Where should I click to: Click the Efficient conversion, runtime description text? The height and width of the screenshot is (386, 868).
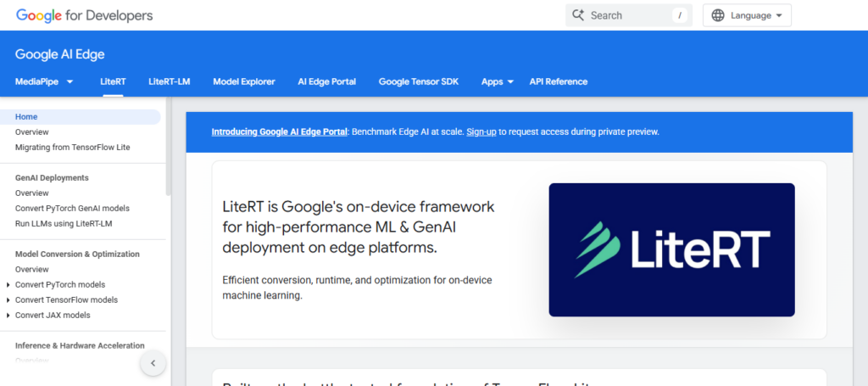tap(357, 288)
